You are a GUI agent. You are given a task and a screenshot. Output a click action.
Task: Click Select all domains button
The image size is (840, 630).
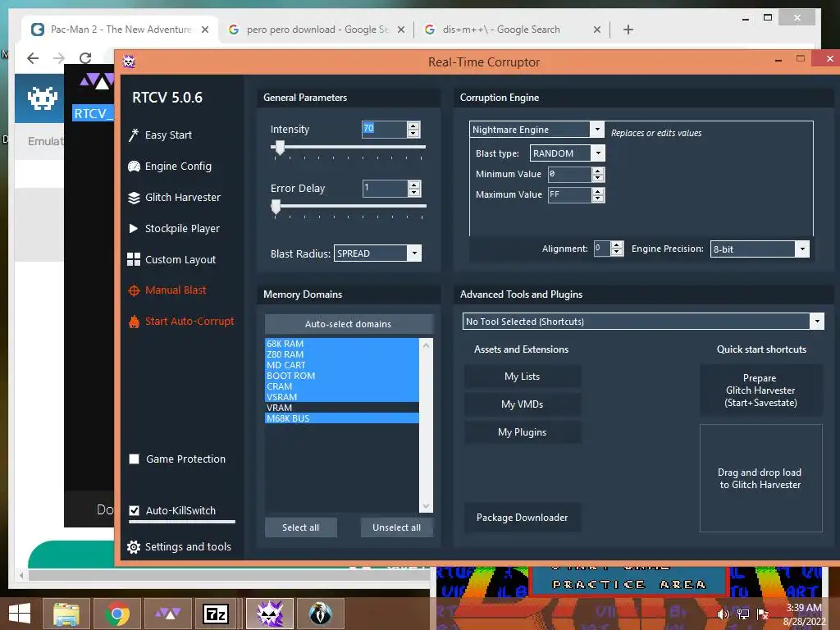[x=300, y=527]
